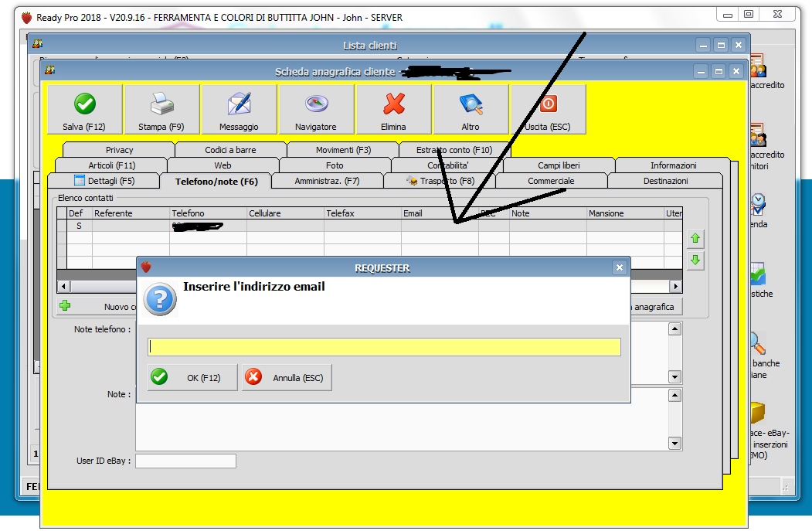The image size is (812, 531).
Task: Click the agenda clock icon in sidebar
Action: pyautogui.click(x=758, y=204)
